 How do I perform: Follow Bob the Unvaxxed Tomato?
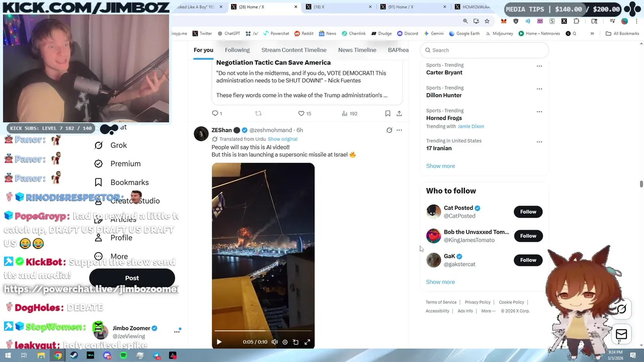click(x=528, y=236)
